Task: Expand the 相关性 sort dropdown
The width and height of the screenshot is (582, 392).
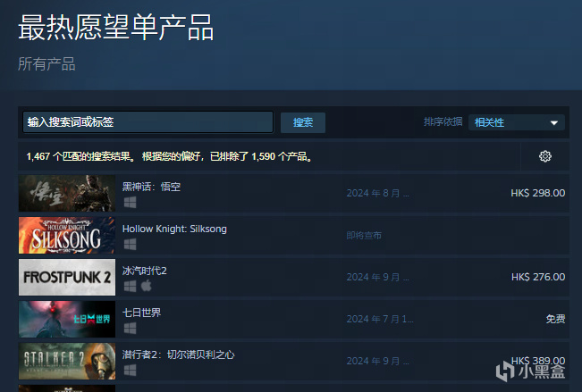Action: pyautogui.click(x=517, y=122)
